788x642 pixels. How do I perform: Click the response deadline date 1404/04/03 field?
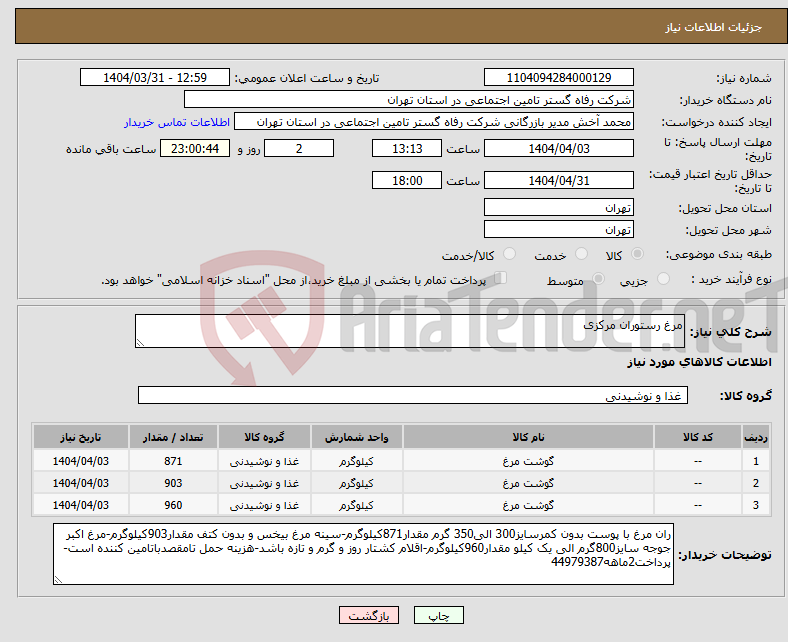point(558,149)
